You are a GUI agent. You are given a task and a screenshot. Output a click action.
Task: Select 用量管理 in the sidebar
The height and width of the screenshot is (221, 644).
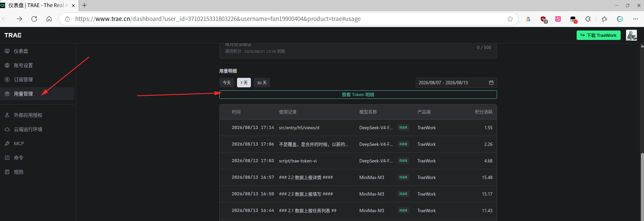(37, 94)
